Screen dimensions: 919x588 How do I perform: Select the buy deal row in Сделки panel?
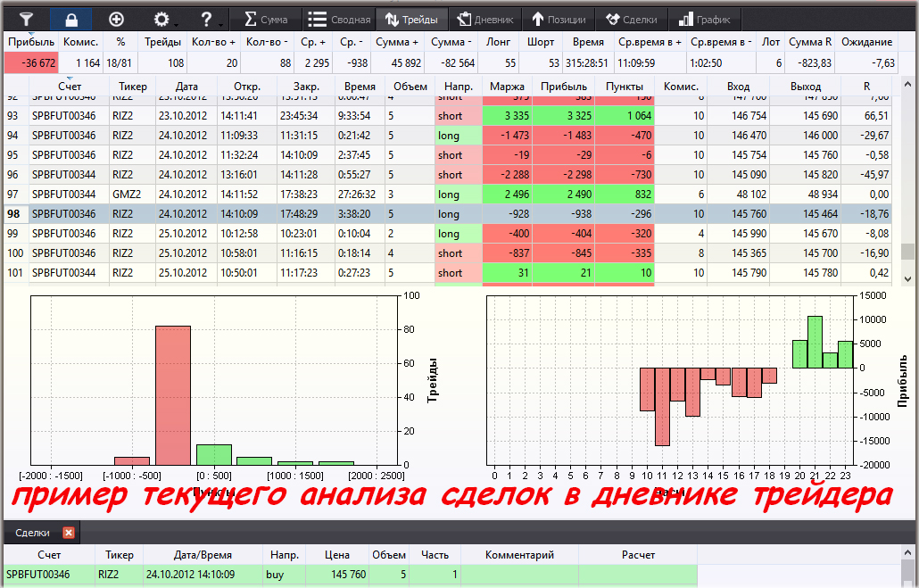coord(268,575)
